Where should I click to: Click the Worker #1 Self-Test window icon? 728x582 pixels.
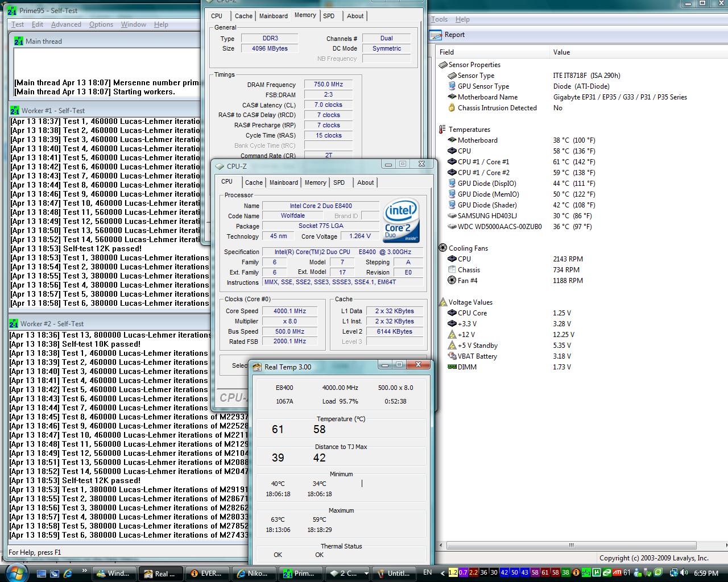[x=15, y=110]
